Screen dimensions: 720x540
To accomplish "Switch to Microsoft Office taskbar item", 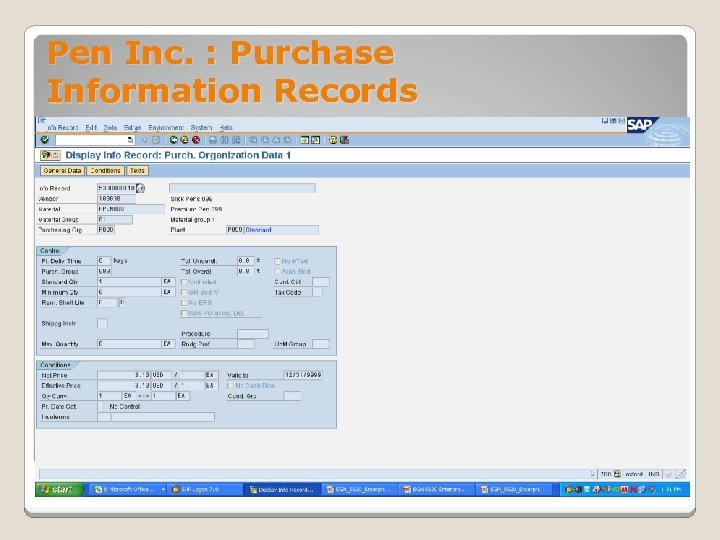I will pyautogui.click(x=129, y=489).
